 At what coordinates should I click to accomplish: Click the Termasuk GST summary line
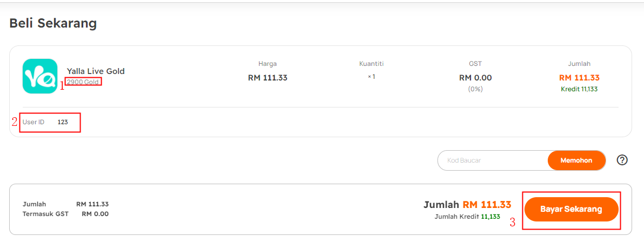pyautogui.click(x=66, y=214)
